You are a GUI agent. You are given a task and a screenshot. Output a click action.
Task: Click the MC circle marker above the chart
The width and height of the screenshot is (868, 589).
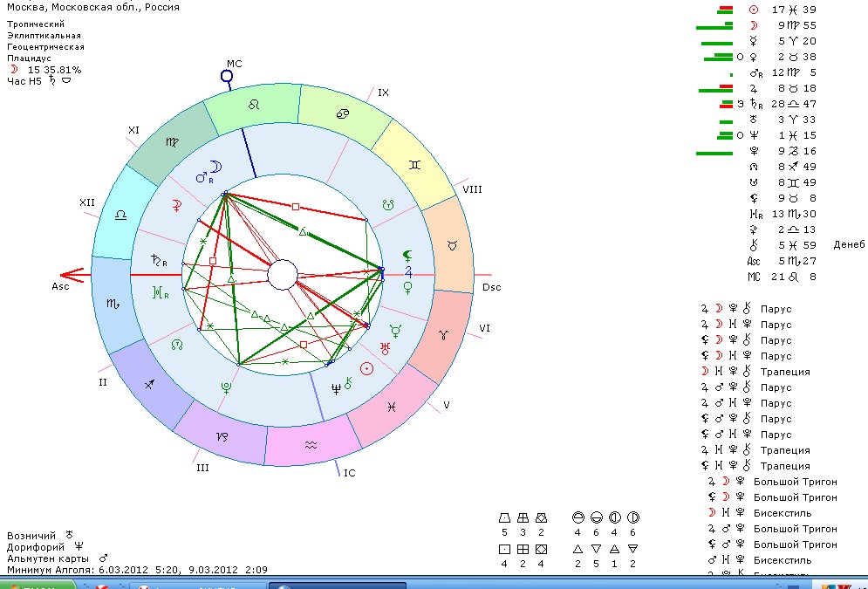click(x=227, y=77)
